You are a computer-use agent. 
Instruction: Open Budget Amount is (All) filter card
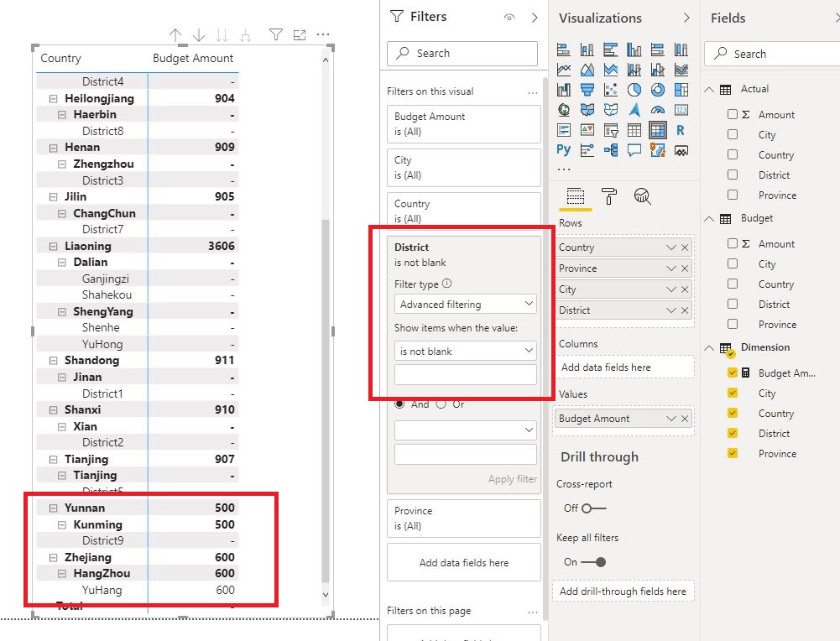click(x=464, y=123)
